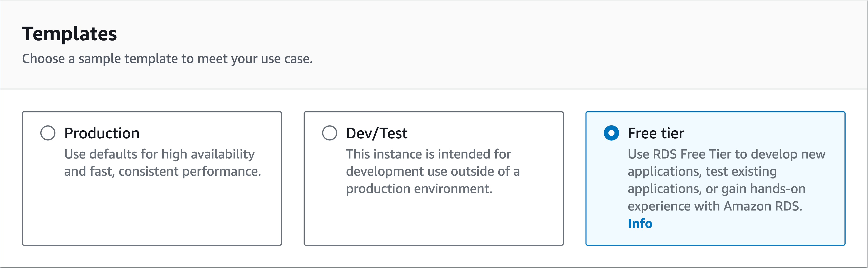Click the Dev/Test template title text

[376, 133]
